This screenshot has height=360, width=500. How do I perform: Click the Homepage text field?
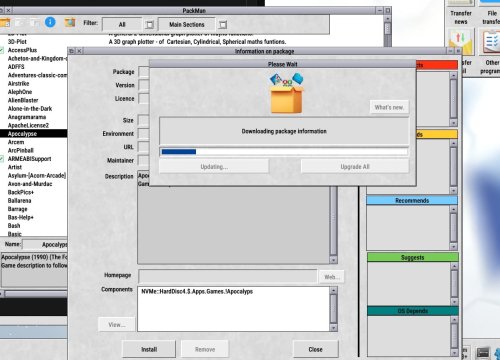227,276
